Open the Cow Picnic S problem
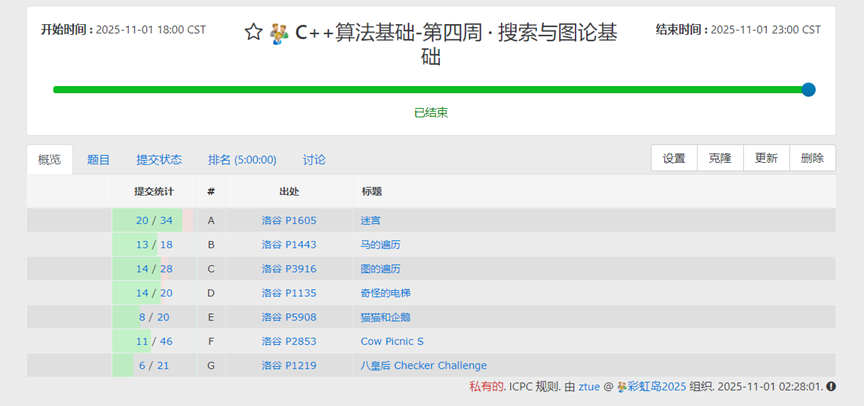This screenshot has width=864, height=406. pyautogui.click(x=392, y=341)
